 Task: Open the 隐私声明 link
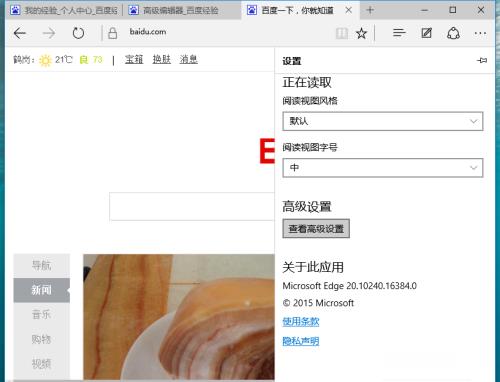tap(301, 341)
